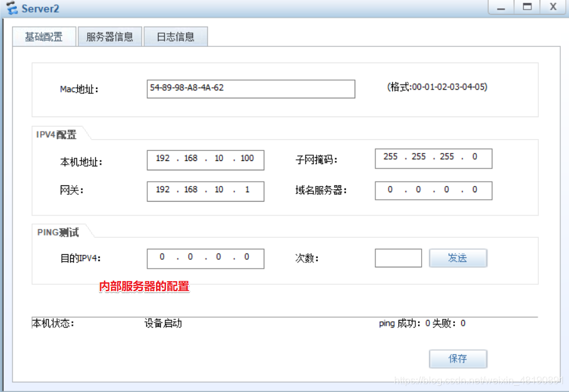
Task: Click the IPV4配置 group heading
Action: pyautogui.click(x=56, y=135)
